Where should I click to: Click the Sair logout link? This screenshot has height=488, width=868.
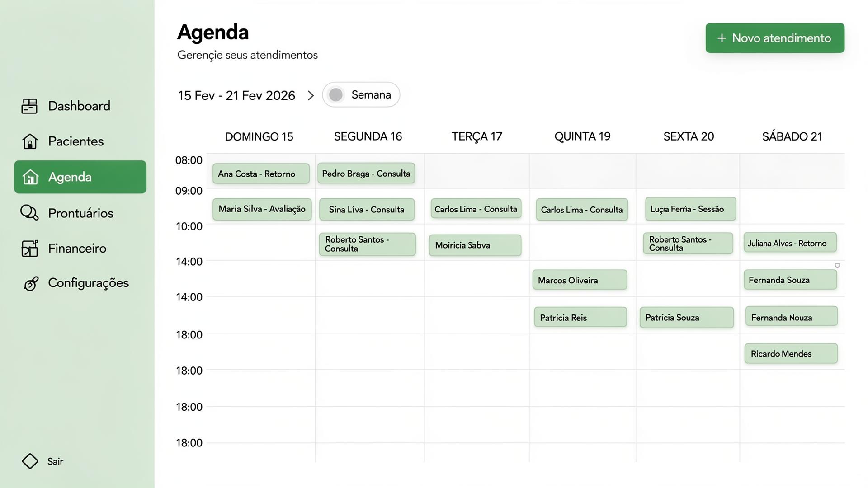click(x=55, y=461)
